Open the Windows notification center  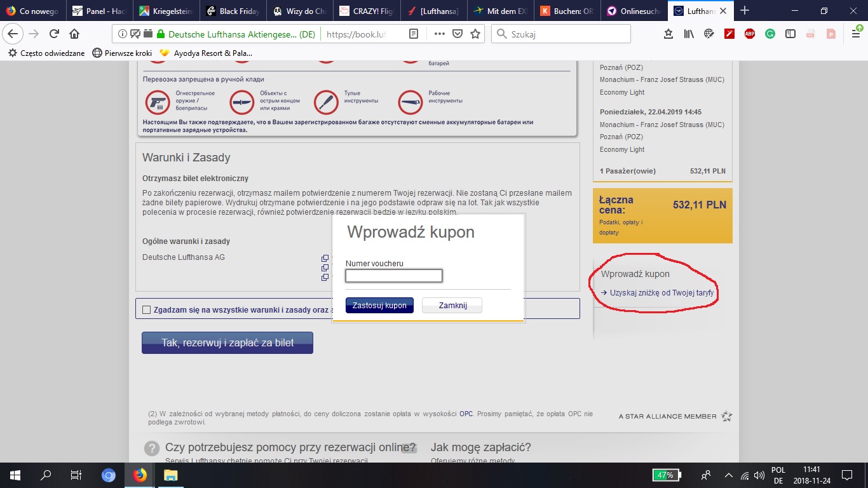[847, 475]
